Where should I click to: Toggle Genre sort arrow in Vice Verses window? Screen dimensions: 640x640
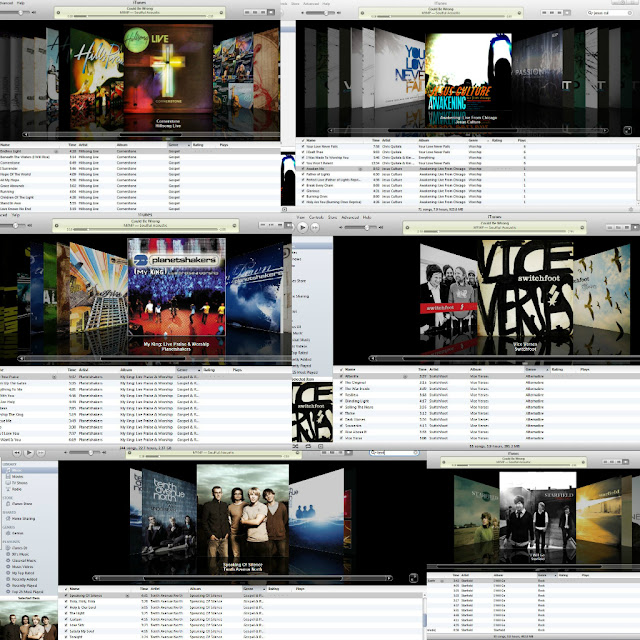(x=547, y=369)
